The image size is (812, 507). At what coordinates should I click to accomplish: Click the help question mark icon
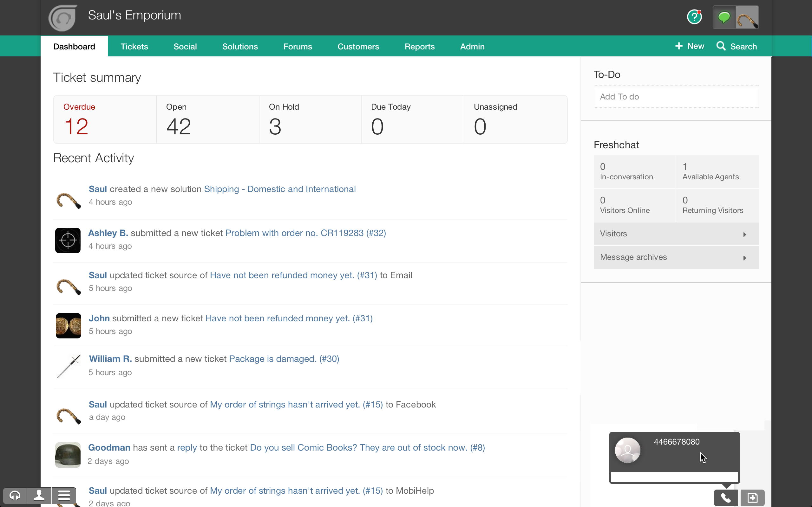[694, 17]
